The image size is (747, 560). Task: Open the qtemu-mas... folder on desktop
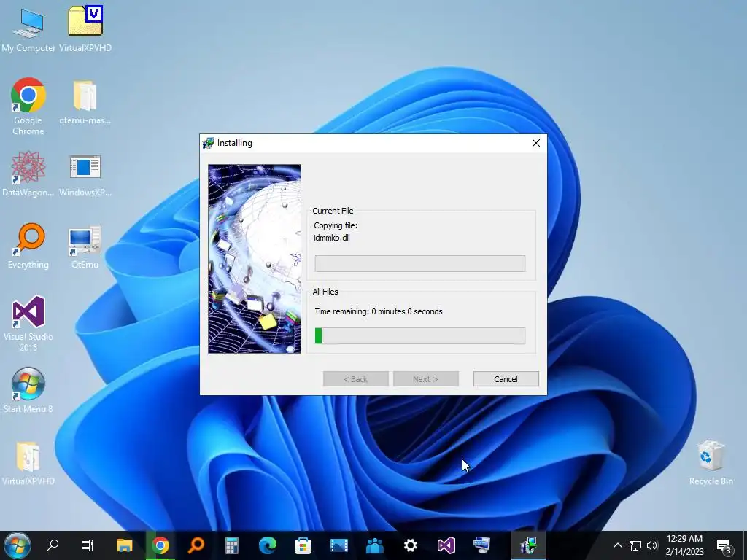click(x=85, y=102)
